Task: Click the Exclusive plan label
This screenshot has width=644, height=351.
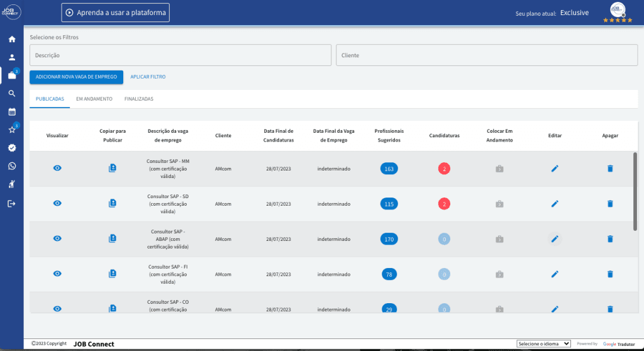Action: click(x=574, y=13)
